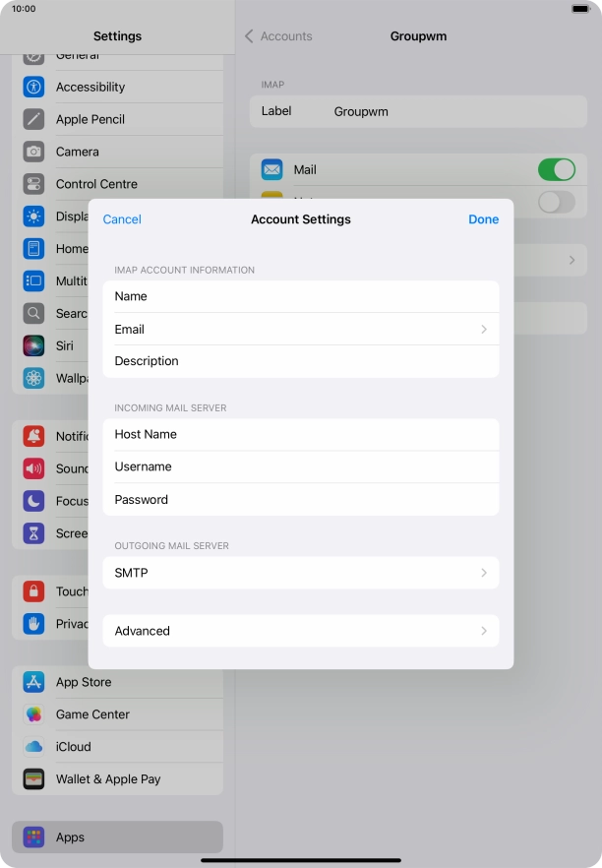Tap the Wallet & Apple Pay icon

click(x=34, y=779)
